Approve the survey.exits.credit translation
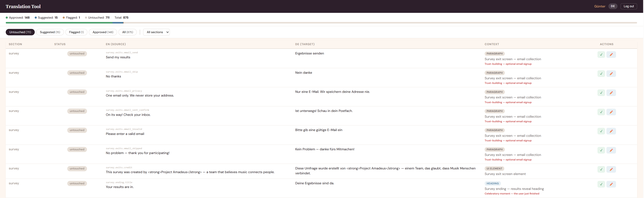644x198 pixels. click(x=601, y=169)
